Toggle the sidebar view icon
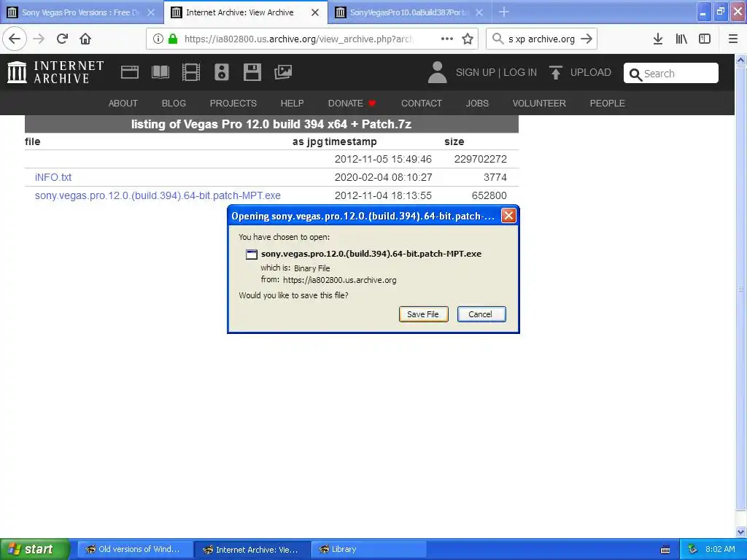This screenshot has height=560, width=747. 705,39
